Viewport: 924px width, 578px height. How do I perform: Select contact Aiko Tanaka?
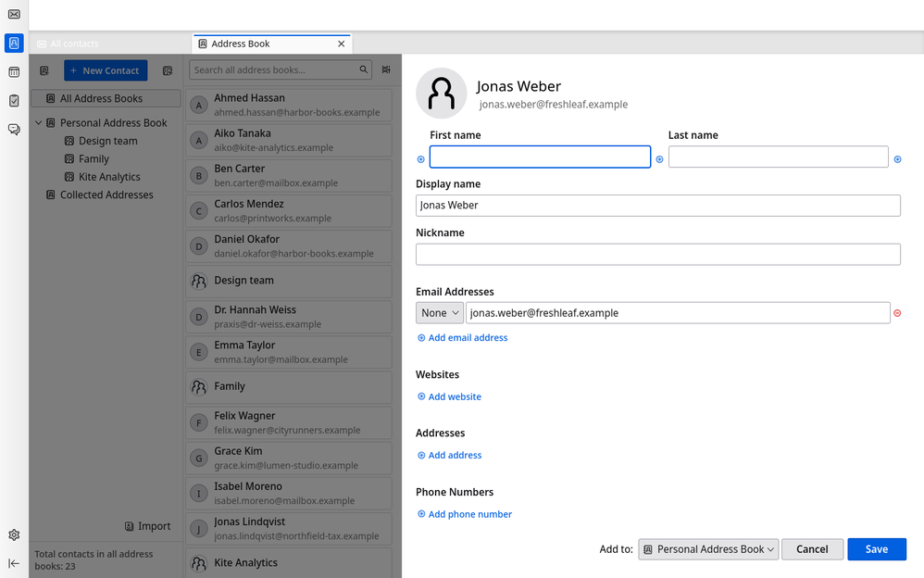tap(289, 141)
